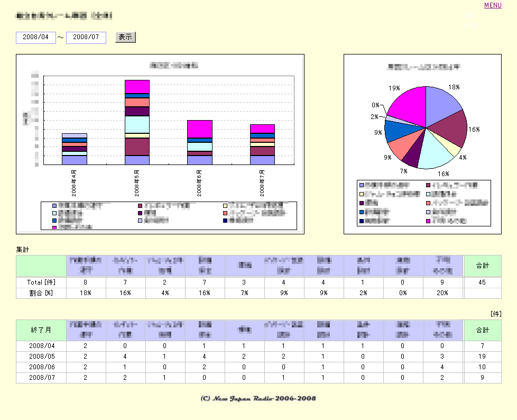517x420 pixels.
Task: Click magenta segment of 2008年6月 bar
Action: [199, 129]
